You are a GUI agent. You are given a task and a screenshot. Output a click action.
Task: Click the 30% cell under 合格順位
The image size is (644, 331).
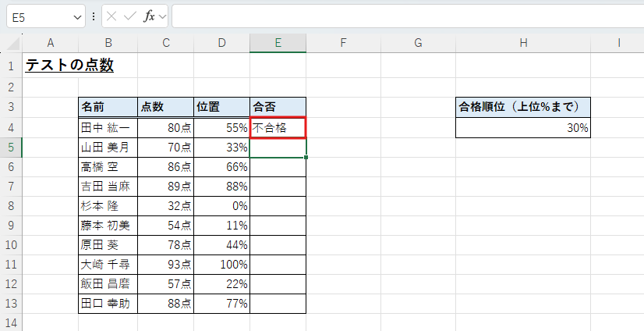coord(522,128)
